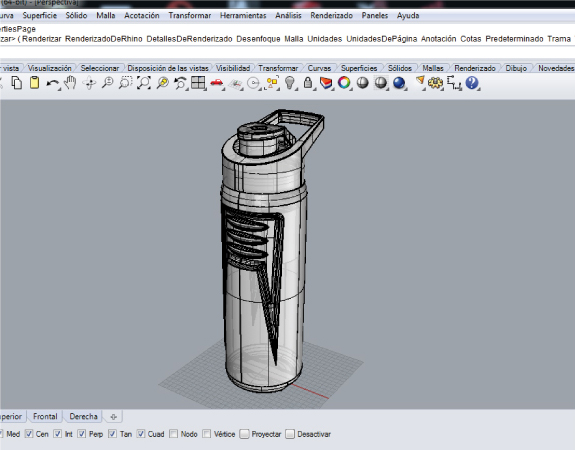Click the four-viewport layout icon
Image resolution: width=575 pixels, height=450 pixels.
tap(198, 83)
